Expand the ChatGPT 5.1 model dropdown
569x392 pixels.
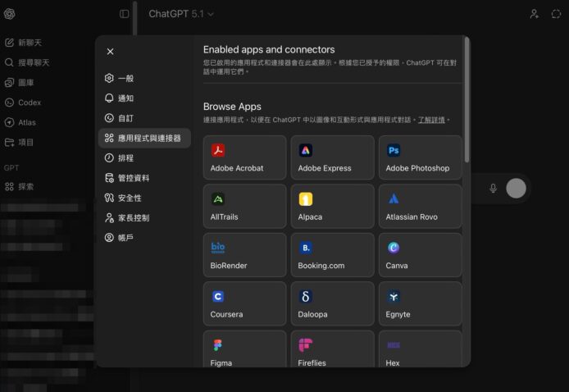click(181, 14)
